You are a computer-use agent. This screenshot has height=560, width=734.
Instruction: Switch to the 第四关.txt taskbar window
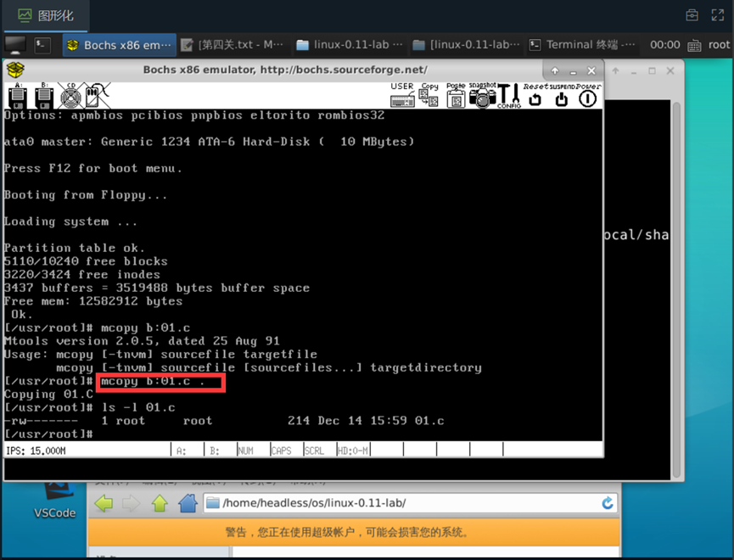pos(233,45)
